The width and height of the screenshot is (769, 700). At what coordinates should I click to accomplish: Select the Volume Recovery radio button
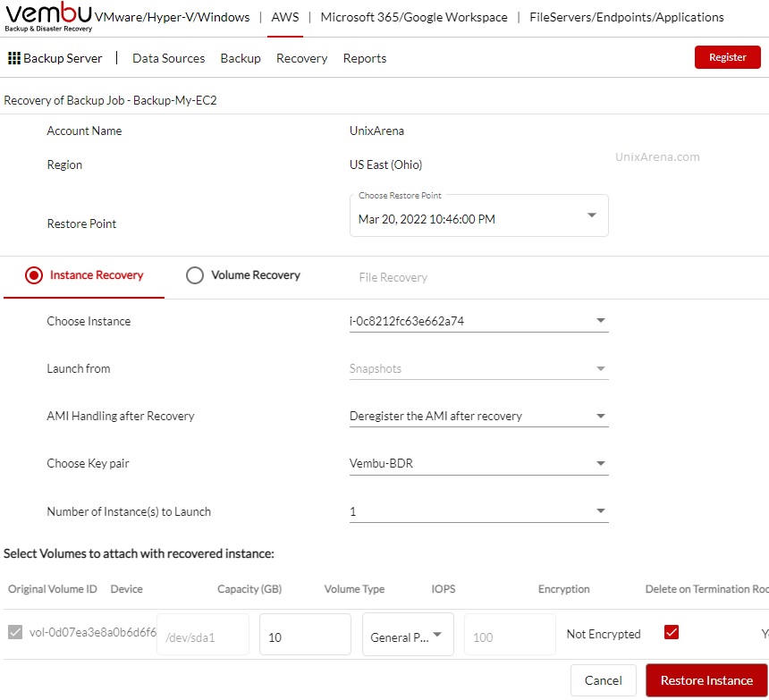click(195, 275)
